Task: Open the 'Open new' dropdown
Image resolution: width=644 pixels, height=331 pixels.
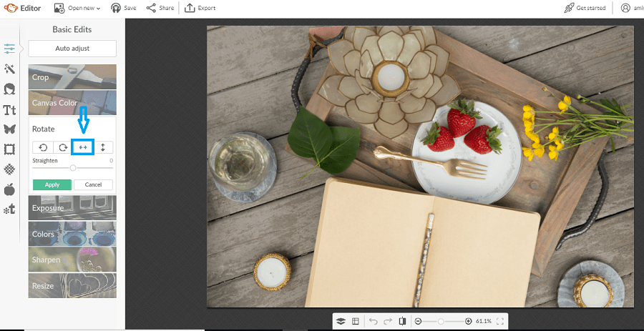Action: (x=77, y=8)
